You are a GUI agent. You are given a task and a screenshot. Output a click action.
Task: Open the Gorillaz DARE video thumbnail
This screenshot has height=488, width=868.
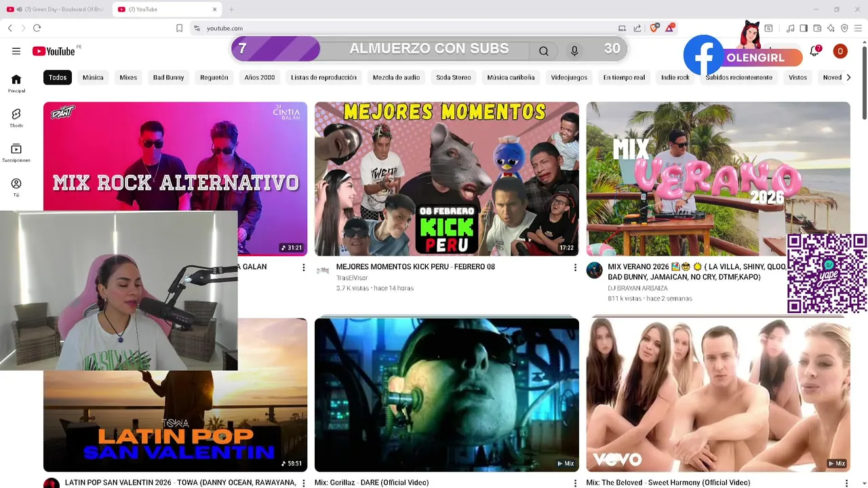click(447, 394)
